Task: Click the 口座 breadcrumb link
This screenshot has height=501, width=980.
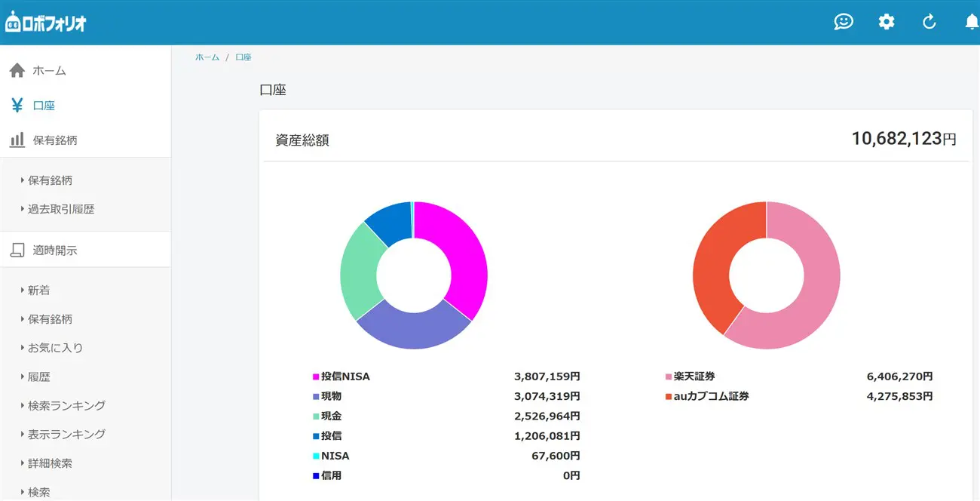Action: point(243,57)
